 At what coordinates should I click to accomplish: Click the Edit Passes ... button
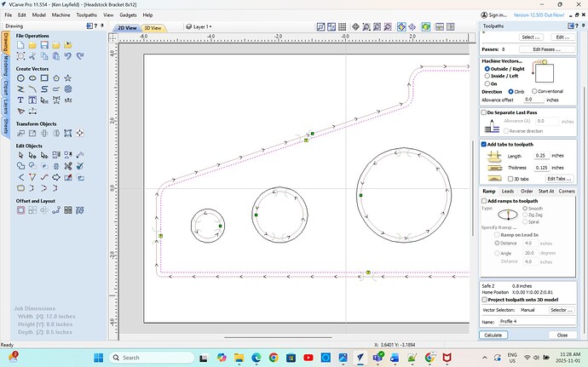click(547, 49)
